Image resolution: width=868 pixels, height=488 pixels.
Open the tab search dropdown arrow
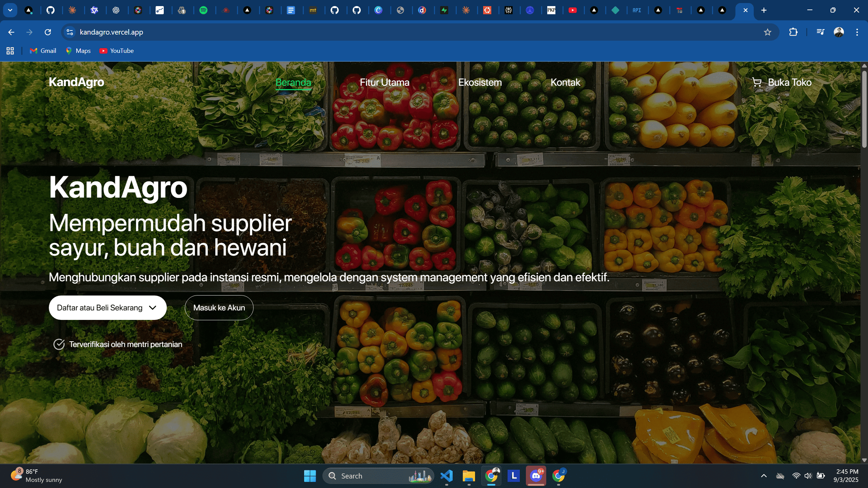[10, 10]
